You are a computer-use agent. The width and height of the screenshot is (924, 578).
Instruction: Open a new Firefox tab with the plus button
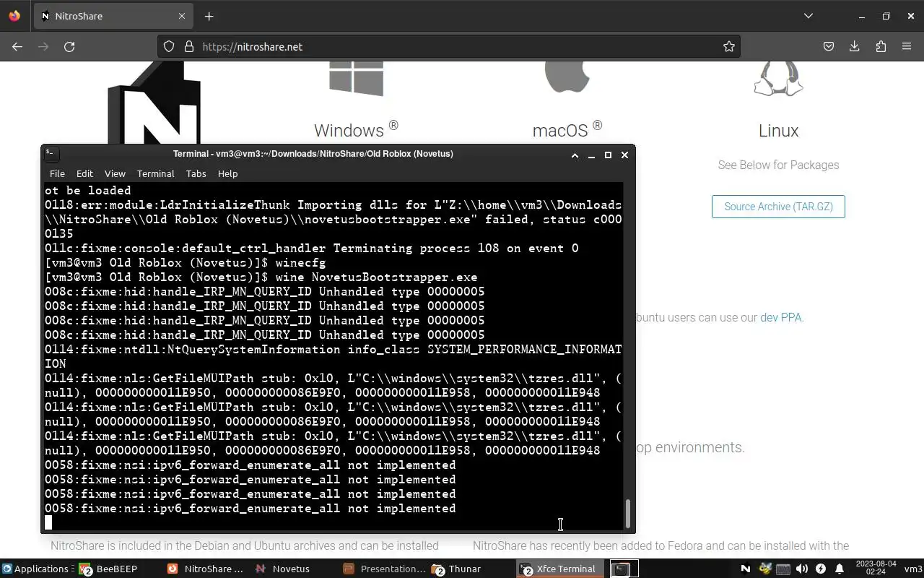click(209, 16)
